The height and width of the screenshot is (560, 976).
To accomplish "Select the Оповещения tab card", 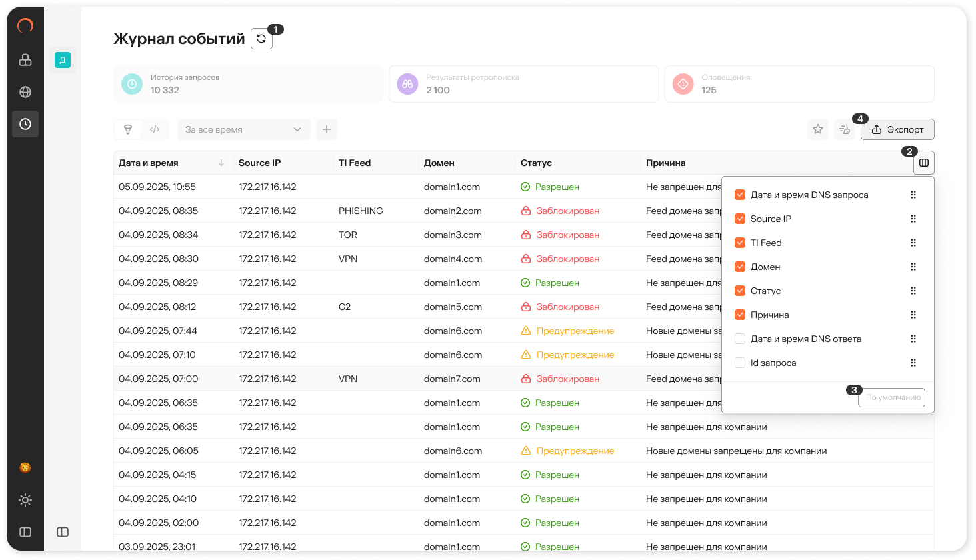I will pos(799,84).
